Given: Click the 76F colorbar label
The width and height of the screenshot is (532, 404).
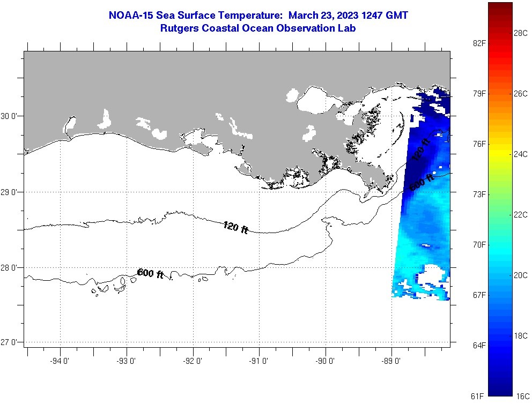Looking at the screenshot, I should coord(479,144).
